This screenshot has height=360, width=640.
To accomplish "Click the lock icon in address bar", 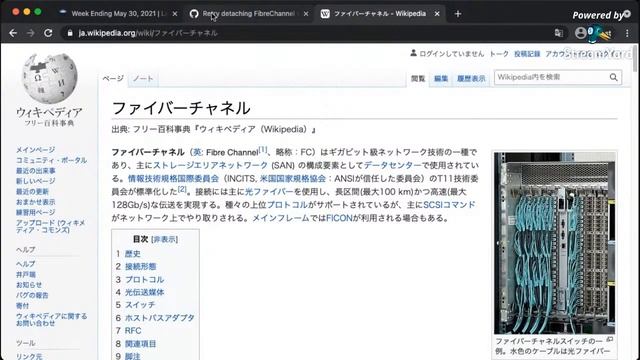I will (70, 33).
